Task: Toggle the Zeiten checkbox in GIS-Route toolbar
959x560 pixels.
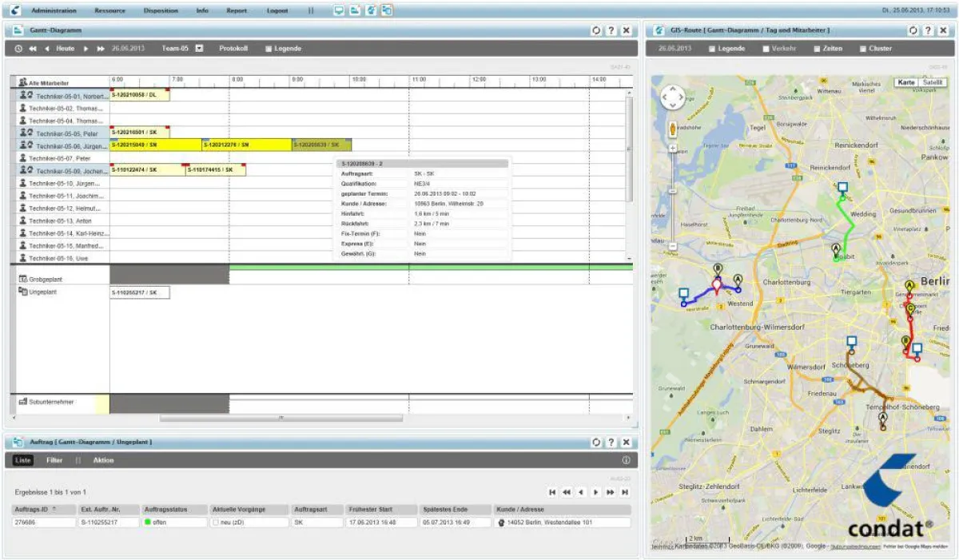Action: (817, 48)
